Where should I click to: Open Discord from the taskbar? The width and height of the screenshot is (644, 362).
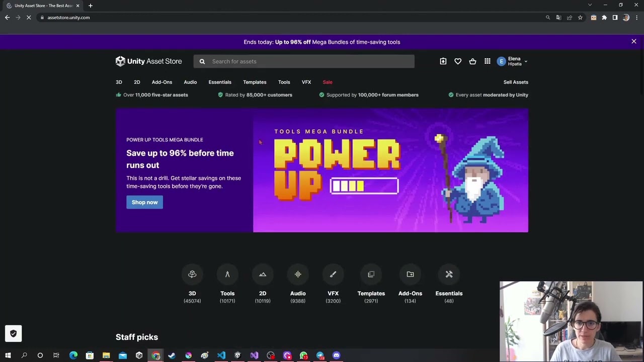click(337, 355)
